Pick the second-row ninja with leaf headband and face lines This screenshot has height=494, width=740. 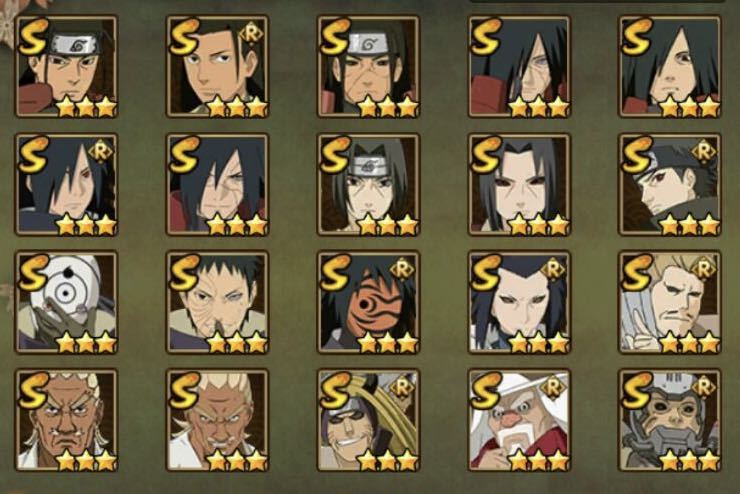click(368, 184)
